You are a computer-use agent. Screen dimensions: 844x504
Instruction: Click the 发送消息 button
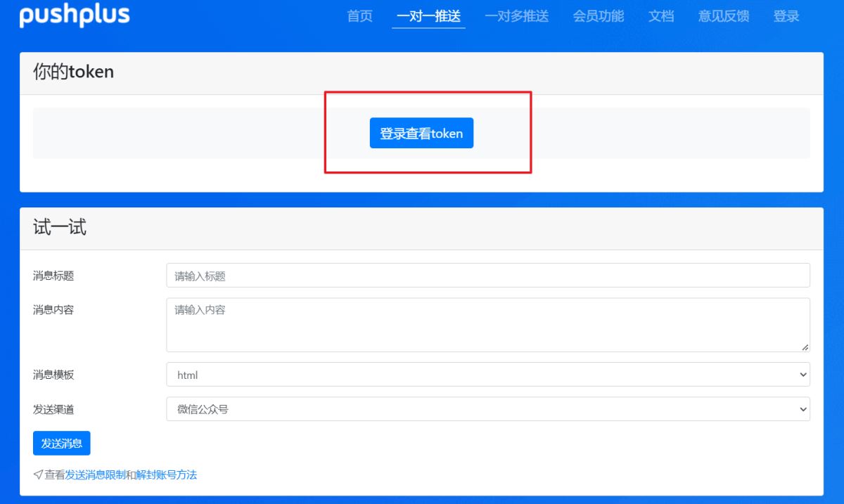pyautogui.click(x=62, y=443)
